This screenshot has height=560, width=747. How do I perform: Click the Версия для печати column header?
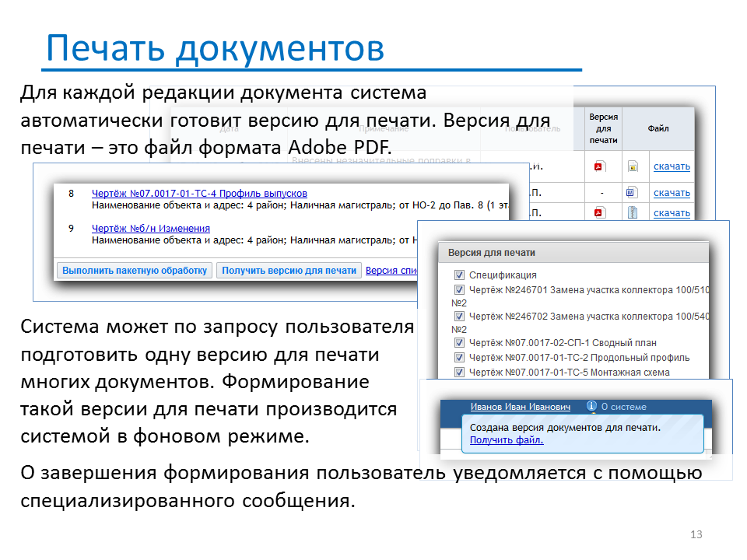(603, 128)
